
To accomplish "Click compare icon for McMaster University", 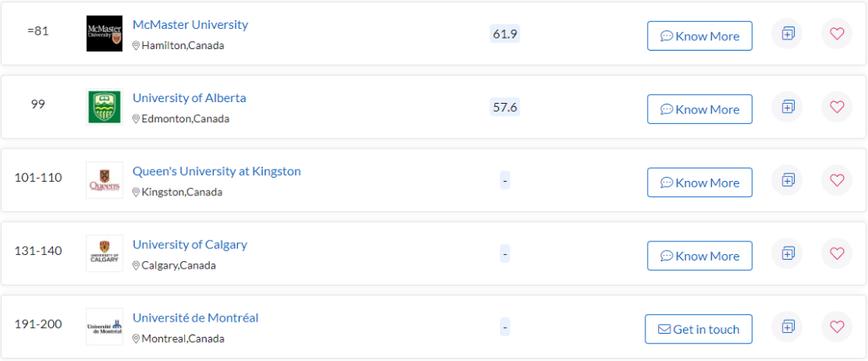I will click(x=788, y=34).
